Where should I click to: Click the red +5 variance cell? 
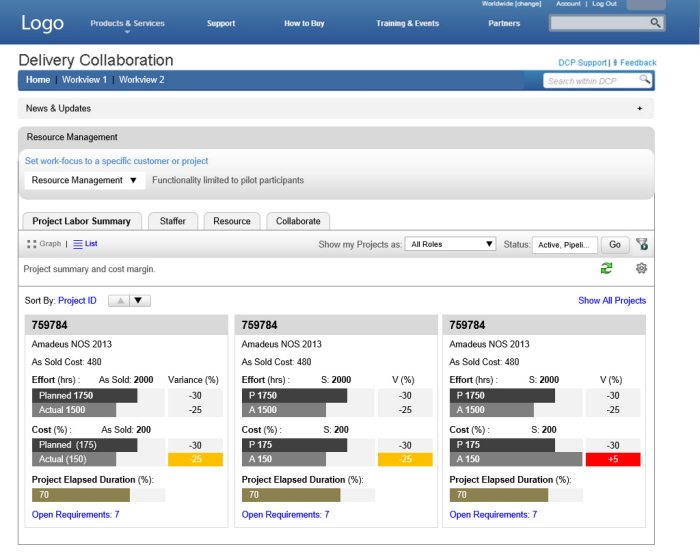[x=613, y=459]
